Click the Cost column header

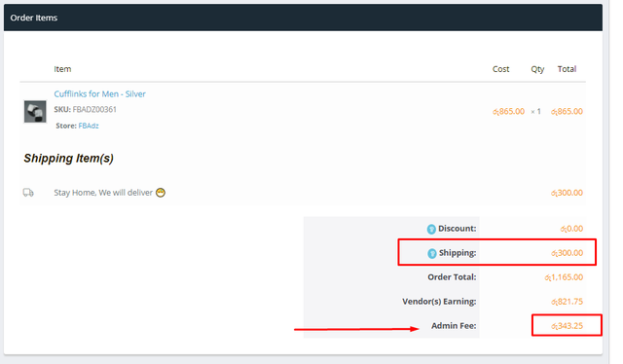(x=500, y=69)
